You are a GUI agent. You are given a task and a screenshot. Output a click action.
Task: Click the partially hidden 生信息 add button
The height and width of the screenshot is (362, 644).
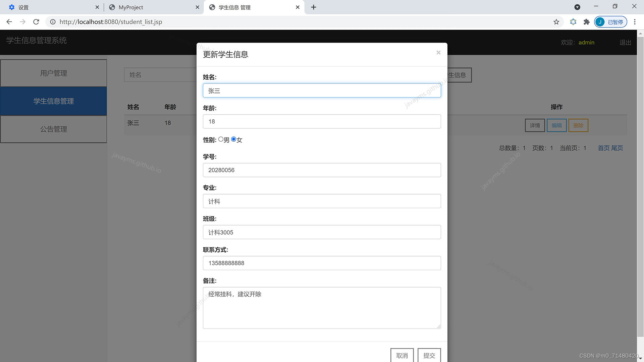coord(459,75)
